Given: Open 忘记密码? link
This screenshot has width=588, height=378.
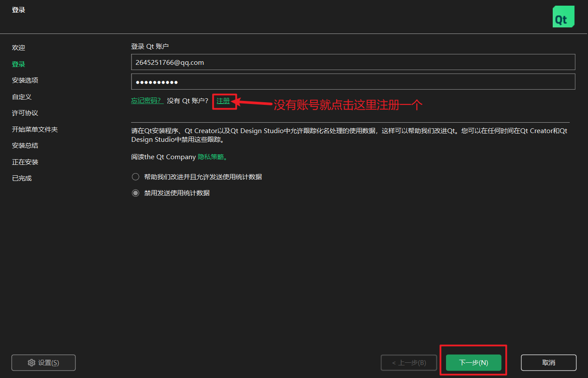Looking at the screenshot, I should pos(147,100).
